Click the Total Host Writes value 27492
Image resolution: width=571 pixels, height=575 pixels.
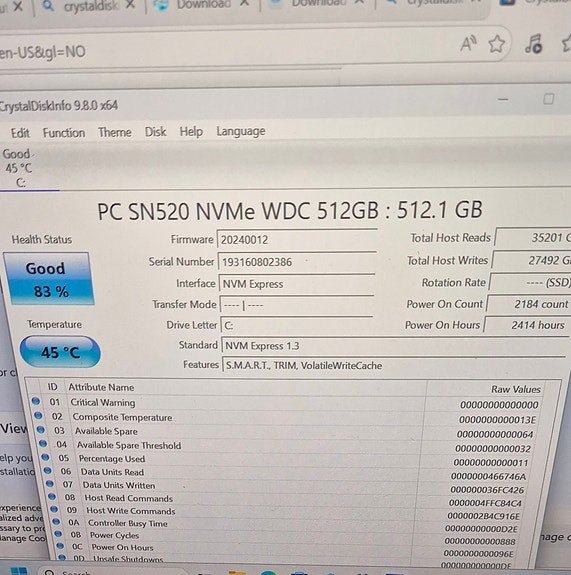tap(531, 260)
